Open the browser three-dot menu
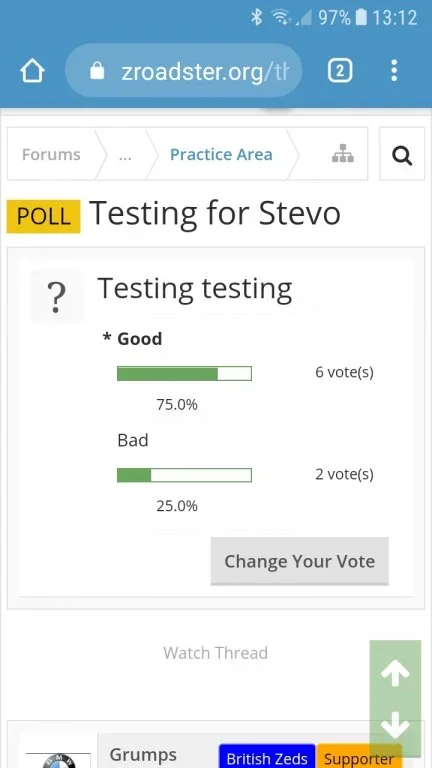The image size is (432, 768). point(394,71)
